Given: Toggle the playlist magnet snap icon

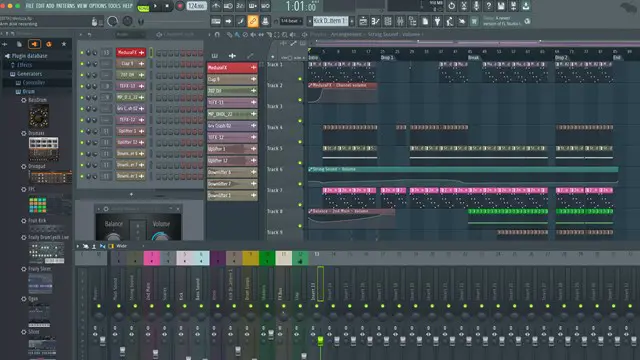Looking at the screenshot, I should (x=217, y=35).
